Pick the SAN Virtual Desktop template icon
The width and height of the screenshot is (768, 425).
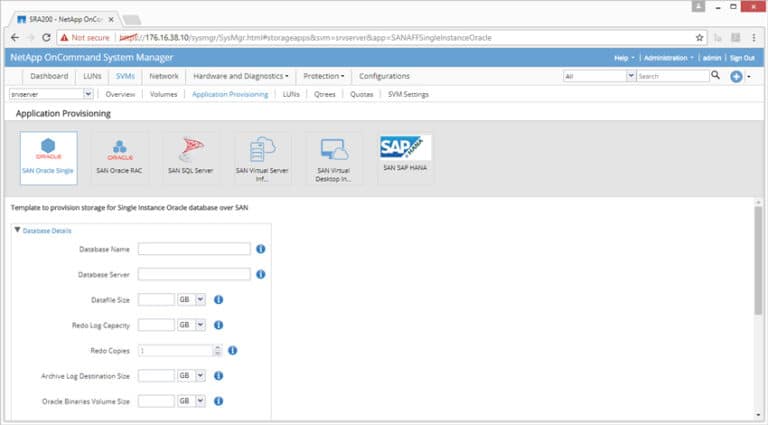point(334,158)
